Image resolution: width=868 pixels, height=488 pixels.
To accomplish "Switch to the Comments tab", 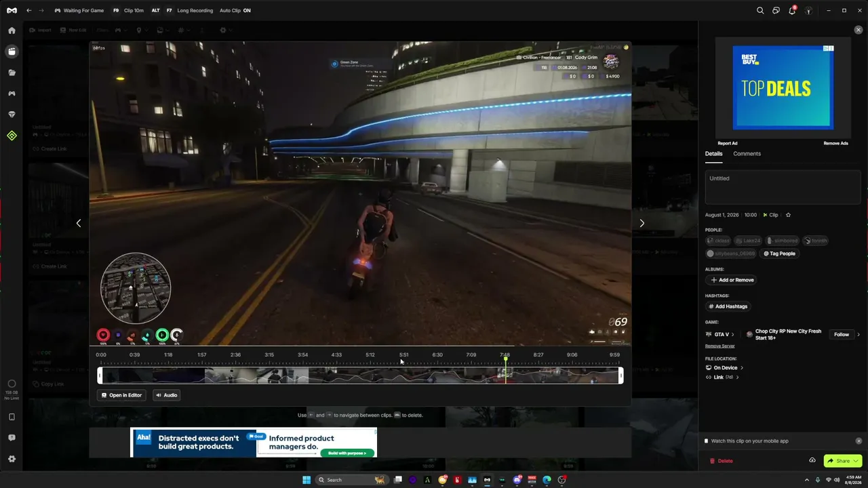I will [747, 154].
